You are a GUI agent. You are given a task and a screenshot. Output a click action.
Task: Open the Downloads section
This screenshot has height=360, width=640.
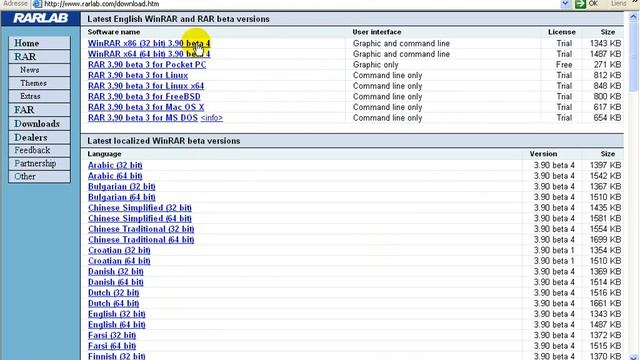[39, 124]
